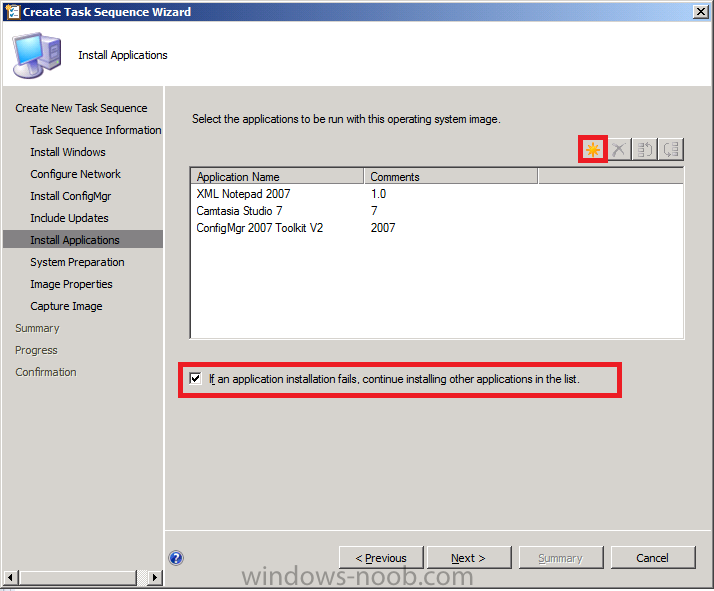Select the Install ConfigMgr step

(x=71, y=196)
